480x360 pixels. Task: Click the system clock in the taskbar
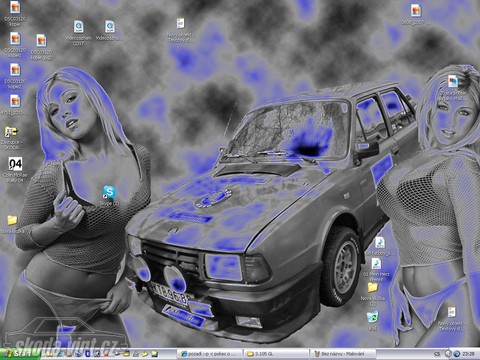[469, 354]
